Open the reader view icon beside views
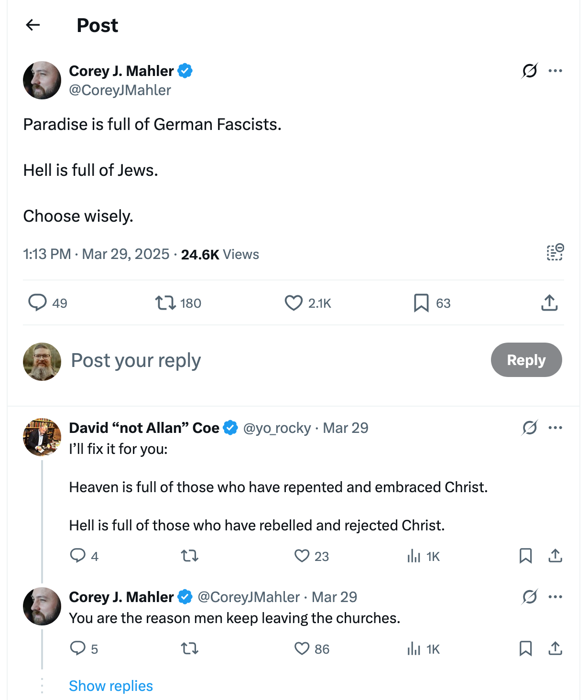588x700 pixels. tap(555, 252)
